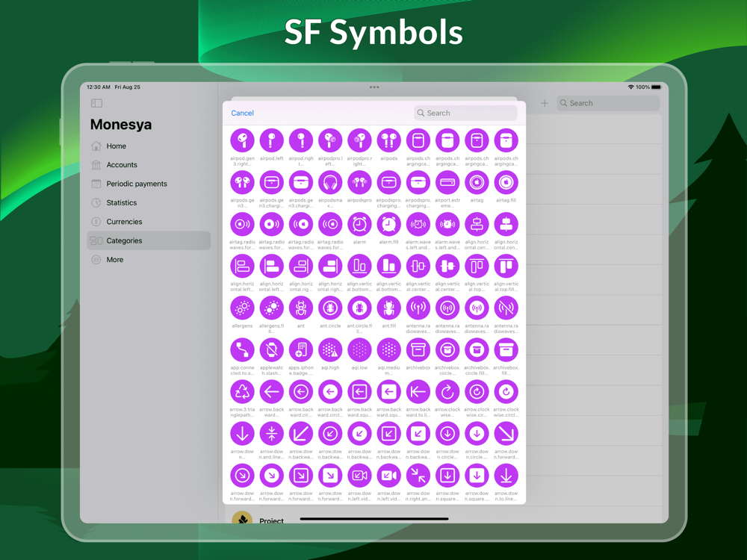Select the allergens symbol
This screenshot has height=560, width=747.
pos(243,308)
